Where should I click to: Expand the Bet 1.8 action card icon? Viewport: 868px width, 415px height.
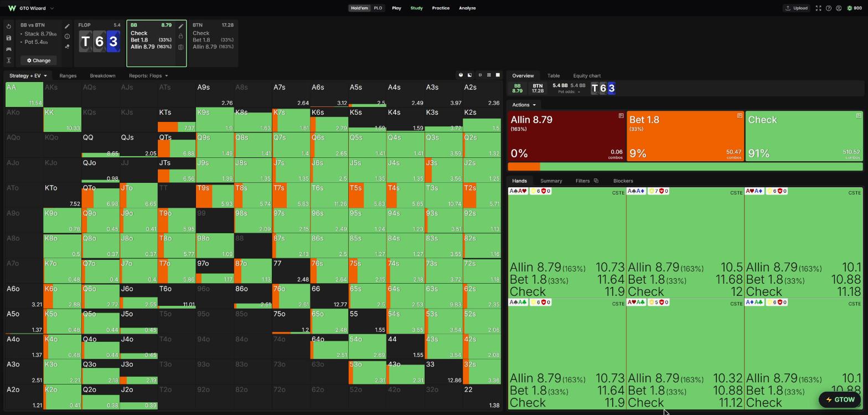coord(740,116)
